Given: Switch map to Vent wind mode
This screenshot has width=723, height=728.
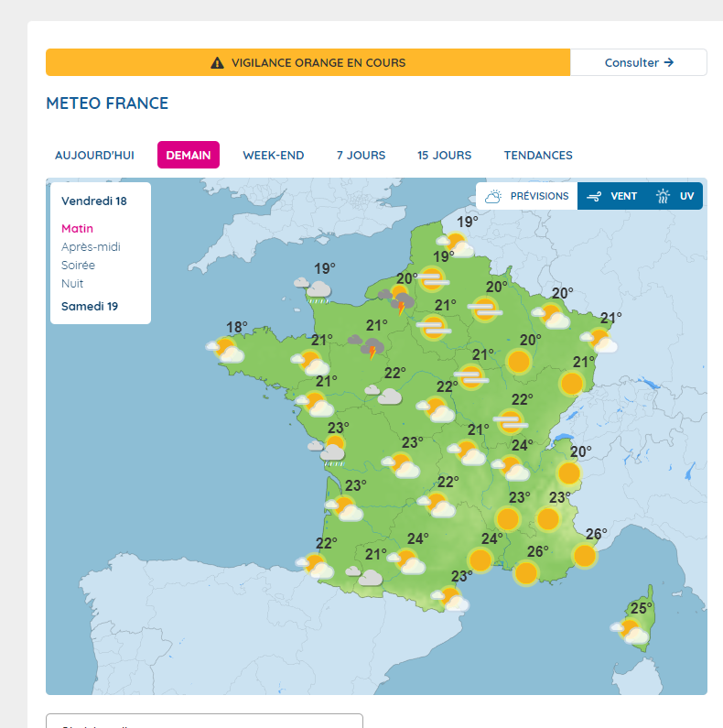Looking at the screenshot, I should point(611,196).
